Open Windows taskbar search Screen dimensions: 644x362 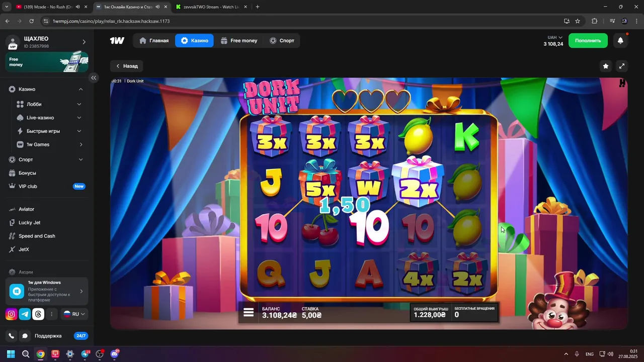pos(25,354)
